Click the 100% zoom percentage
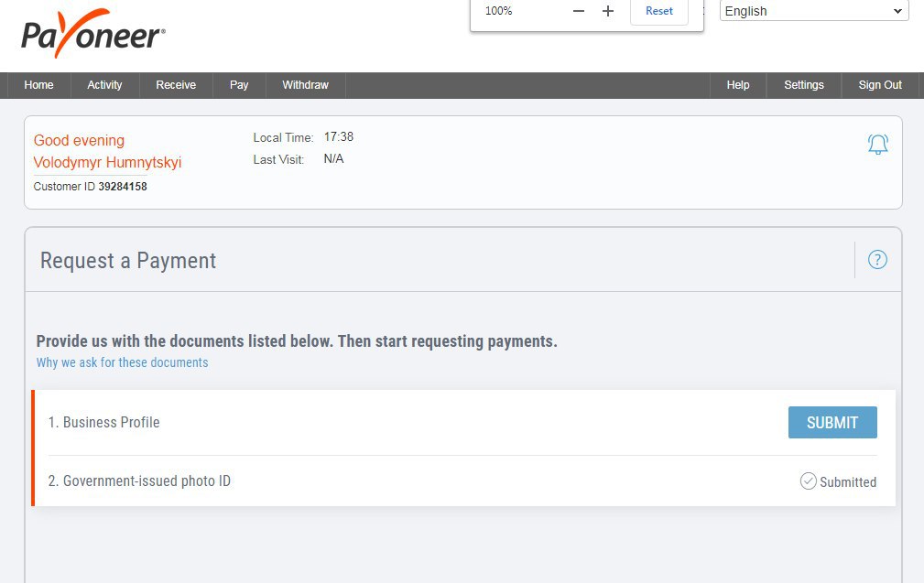The width and height of the screenshot is (924, 583). pyautogui.click(x=498, y=11)
